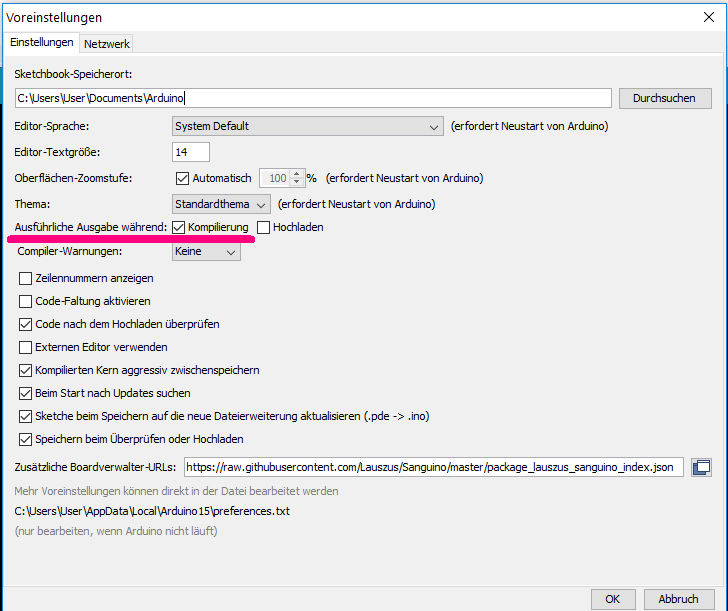Screen dimensions: 728x611
Task: Close the Voreinstellungen dialog
Action: point(708,17)
